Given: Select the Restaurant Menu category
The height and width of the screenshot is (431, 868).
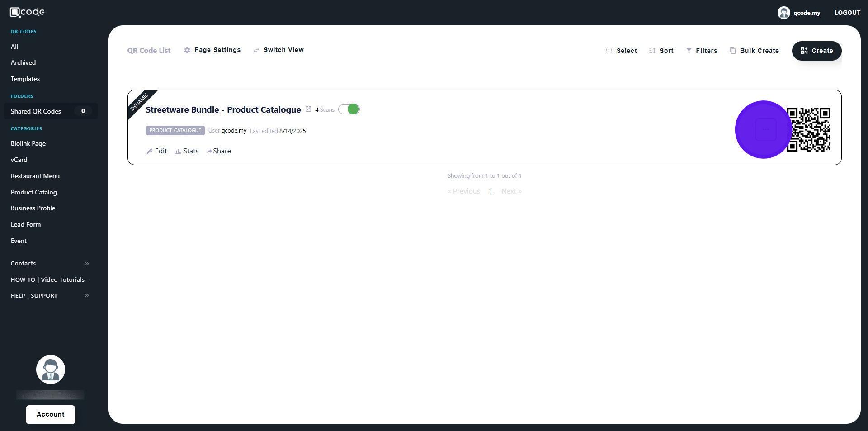Looking at the screenshot, I should (x=35, y=176).
